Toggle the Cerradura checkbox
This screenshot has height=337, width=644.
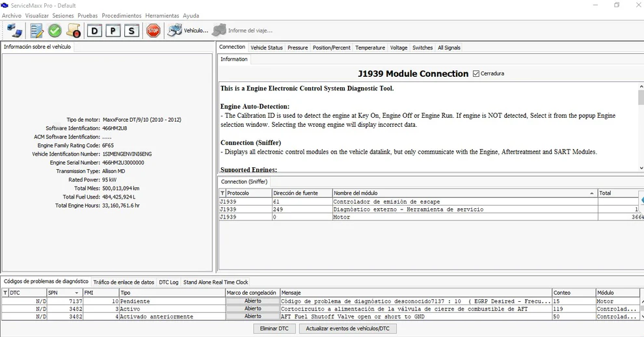[x=476, y=74]
